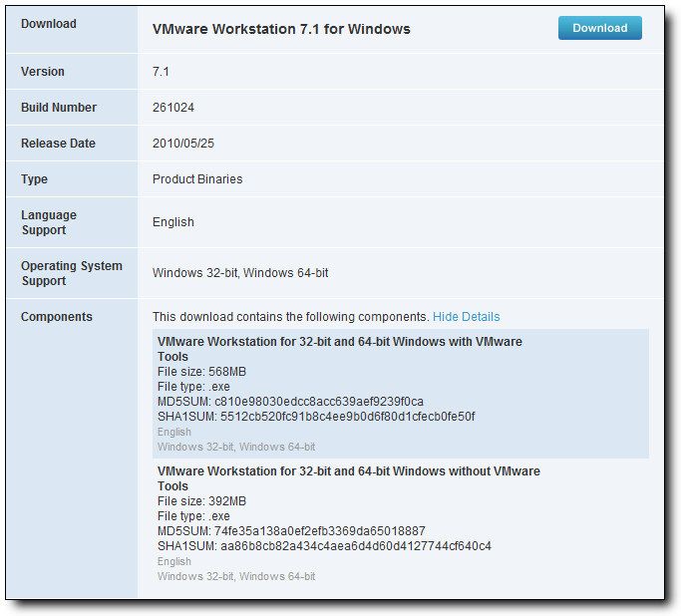Click the blue Download button

tap(600, 28)
